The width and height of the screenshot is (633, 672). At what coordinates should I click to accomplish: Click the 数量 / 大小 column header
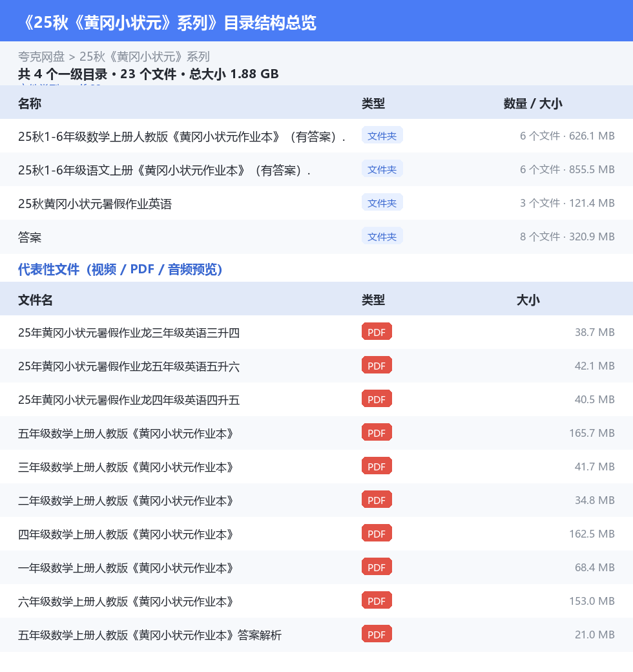(533, 103)
